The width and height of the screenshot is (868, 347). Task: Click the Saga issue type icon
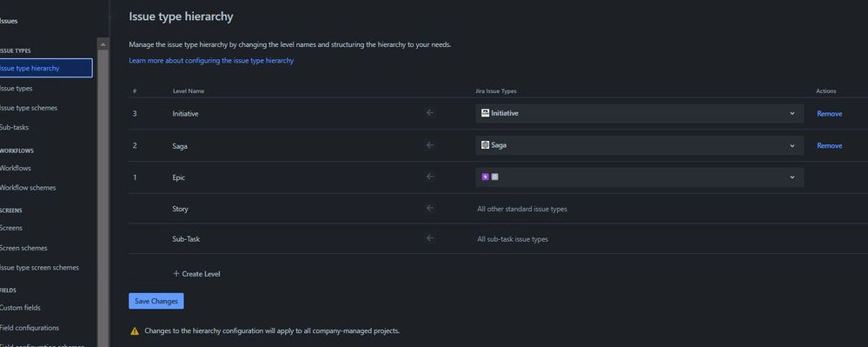485,145
